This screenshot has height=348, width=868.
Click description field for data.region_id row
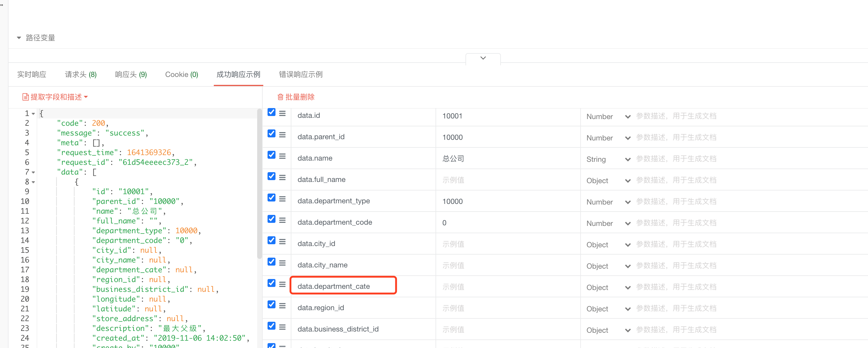(751, 308)
